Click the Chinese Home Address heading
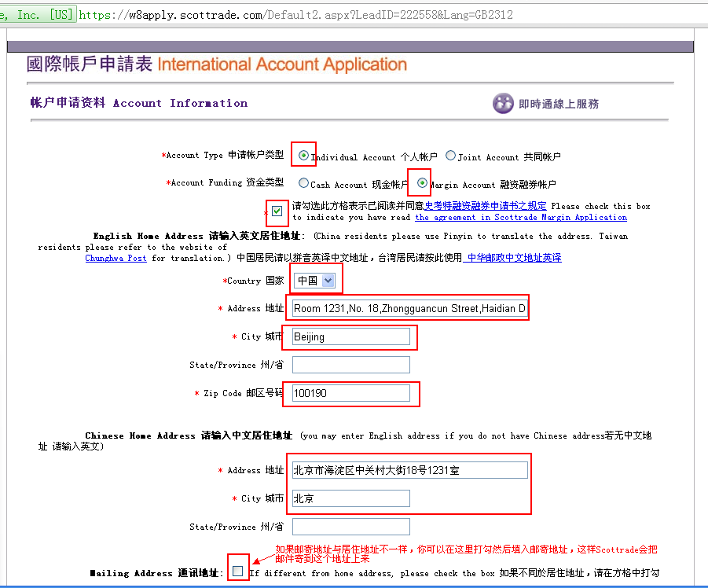The image size is (708, 588). tap(189, 435)
